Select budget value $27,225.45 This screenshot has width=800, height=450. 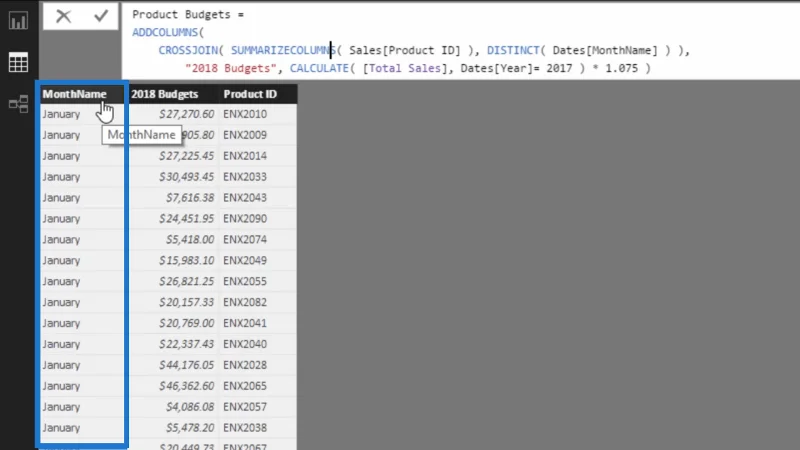point(186,156)
